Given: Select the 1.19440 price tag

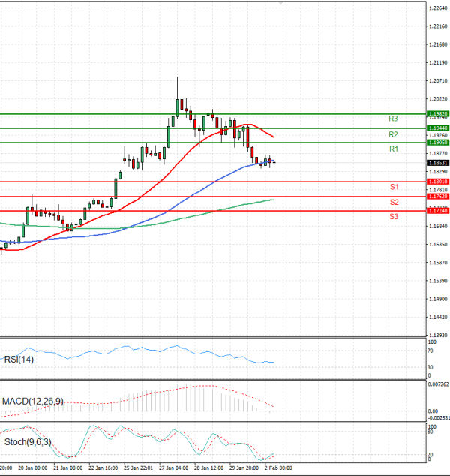Looking at the screenshot, I should (x=438, y=128).
